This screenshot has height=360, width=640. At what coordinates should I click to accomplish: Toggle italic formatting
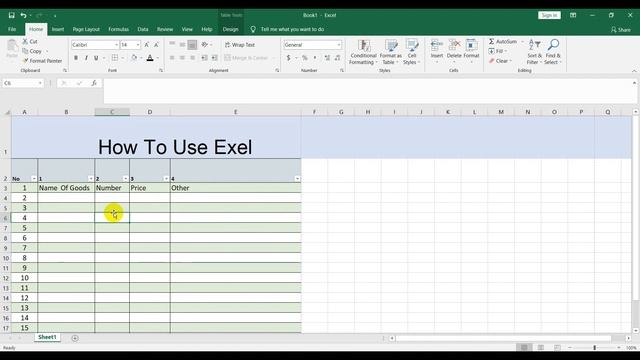coord(86,58)
